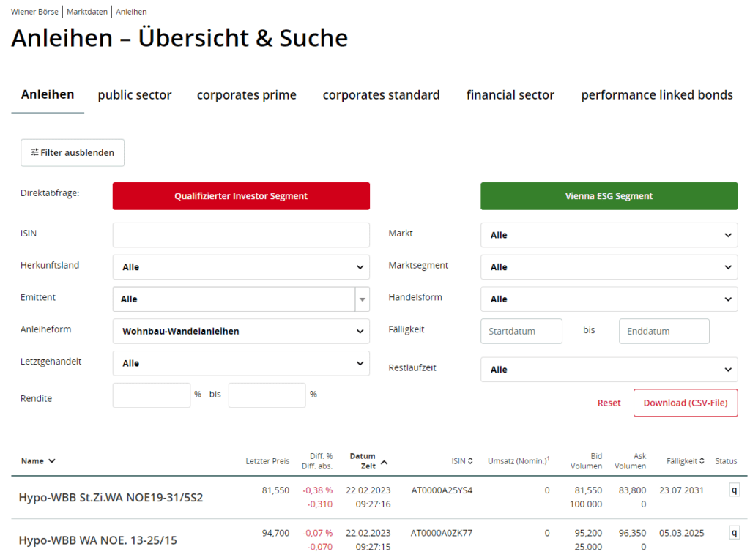Open the performance linked bonds tab

(657, 95)
